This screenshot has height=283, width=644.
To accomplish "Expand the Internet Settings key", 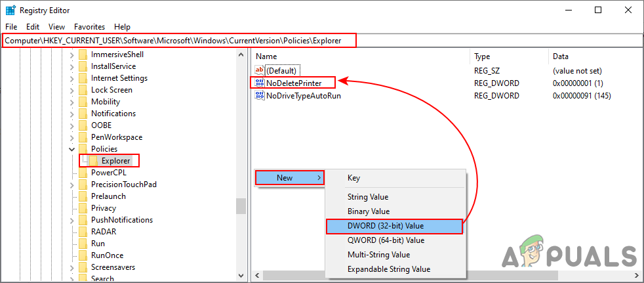I will pos(72,78).
